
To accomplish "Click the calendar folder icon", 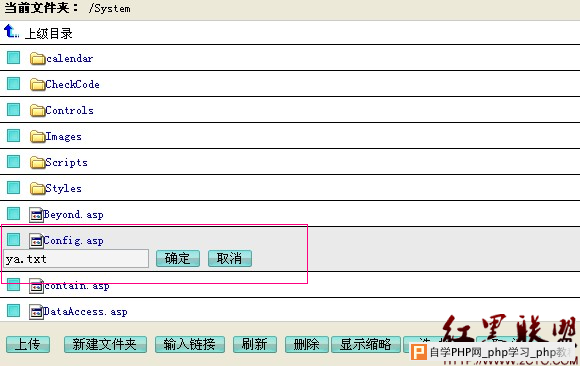I will tap(37, 58).
